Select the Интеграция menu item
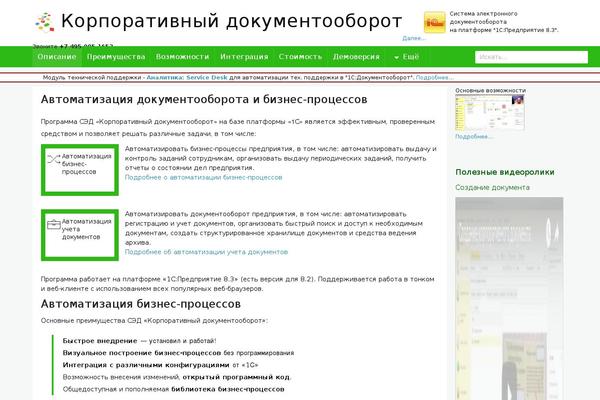The width and height of the screenshot is (600, 400). (x=244, y=57)
